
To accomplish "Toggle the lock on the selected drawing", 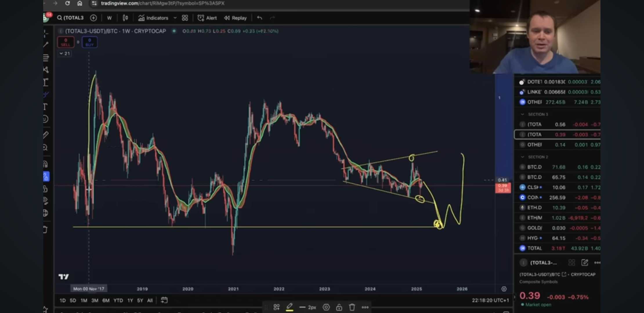I will tap(339, 307).
